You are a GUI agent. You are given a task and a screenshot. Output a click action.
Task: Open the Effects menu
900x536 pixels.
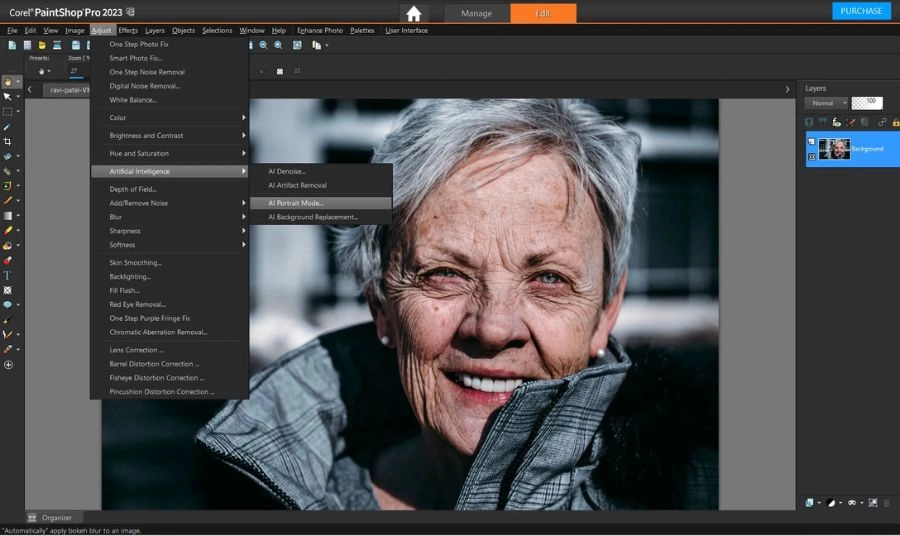(128, 30)
